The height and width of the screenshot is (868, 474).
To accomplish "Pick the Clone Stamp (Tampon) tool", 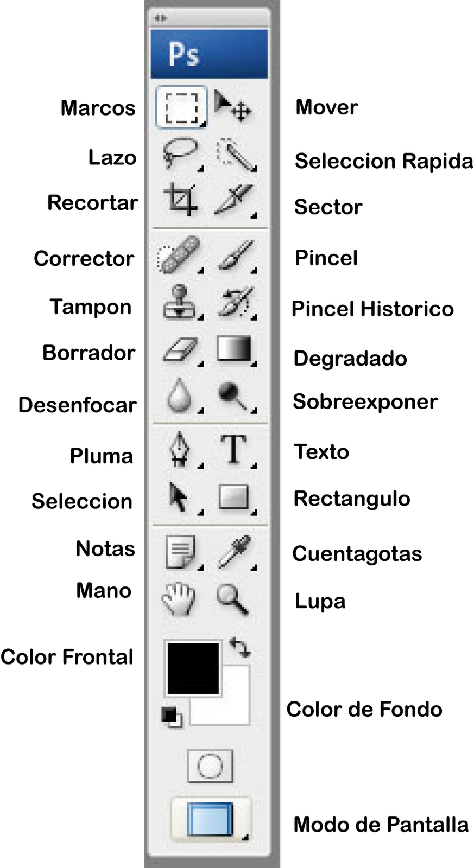I will (182, 302).
